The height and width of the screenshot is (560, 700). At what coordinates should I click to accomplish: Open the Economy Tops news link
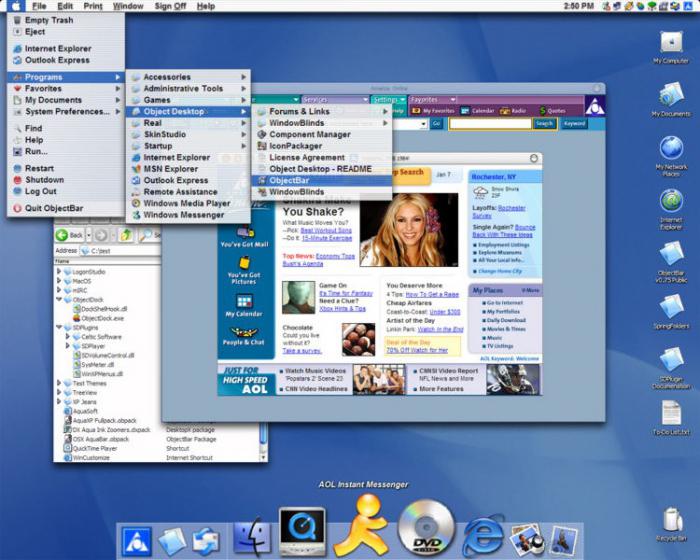[335, 256]
